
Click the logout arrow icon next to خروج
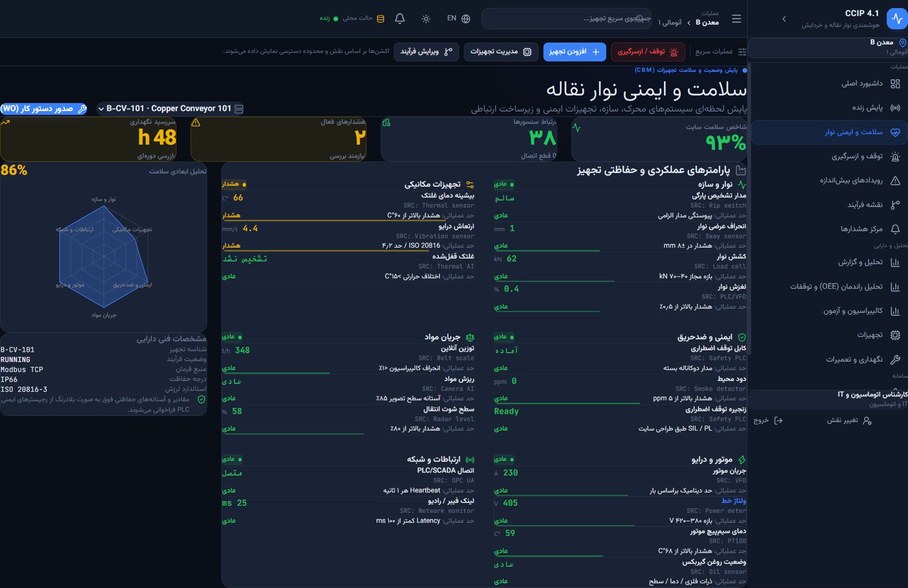point(778,421)
